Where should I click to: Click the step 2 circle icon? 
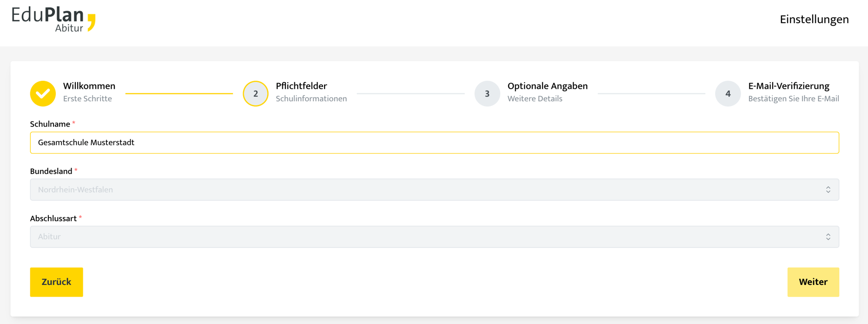256,93
